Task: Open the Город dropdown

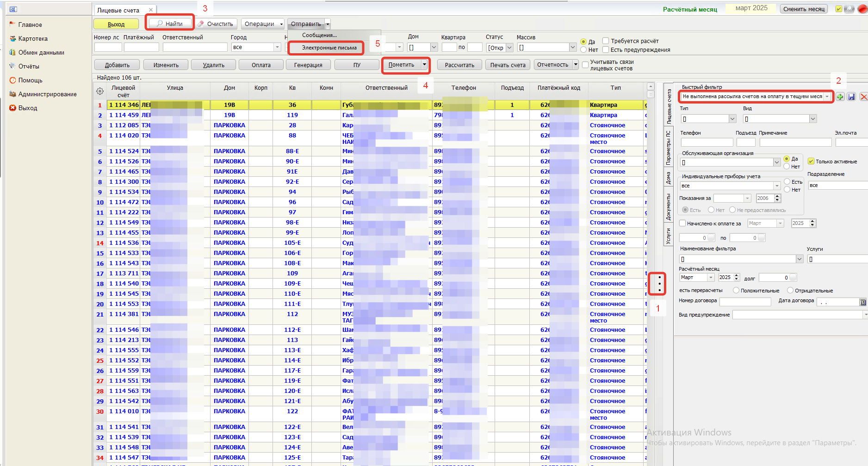Action: 277,47
